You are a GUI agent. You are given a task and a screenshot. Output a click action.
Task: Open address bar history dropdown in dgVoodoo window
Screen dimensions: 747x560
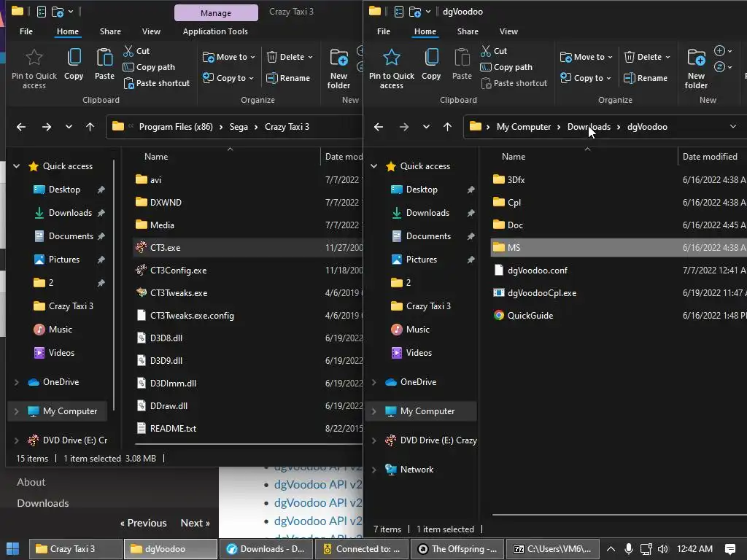point(732,127)
